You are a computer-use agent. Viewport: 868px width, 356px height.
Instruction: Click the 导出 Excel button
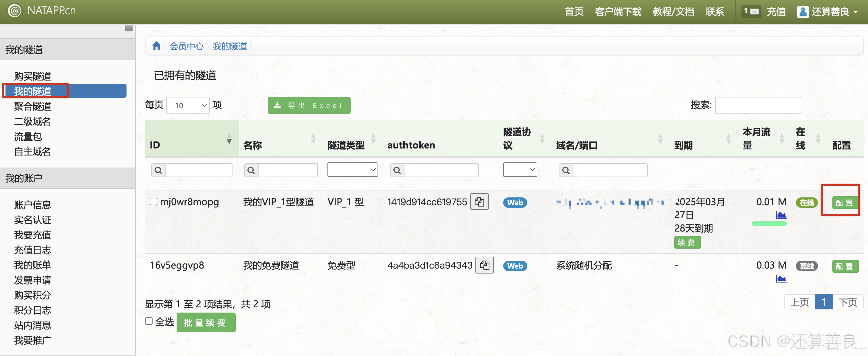click(309, 105)
